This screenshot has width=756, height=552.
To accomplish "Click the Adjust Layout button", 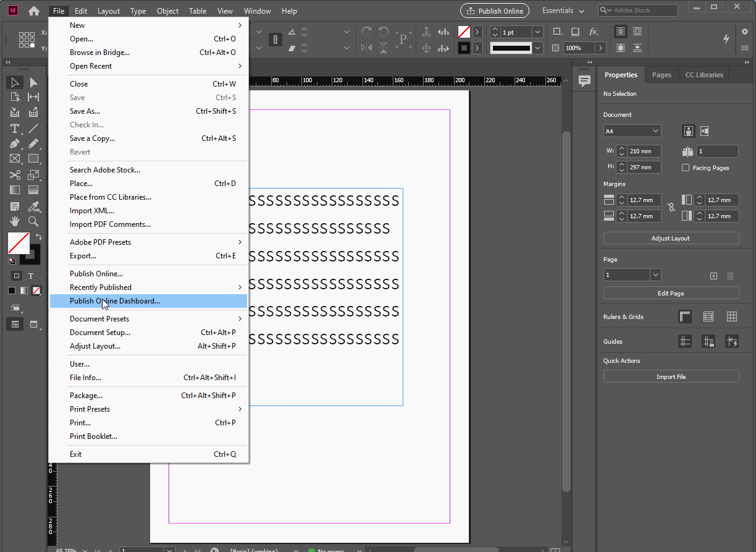I will click(671, 238).
